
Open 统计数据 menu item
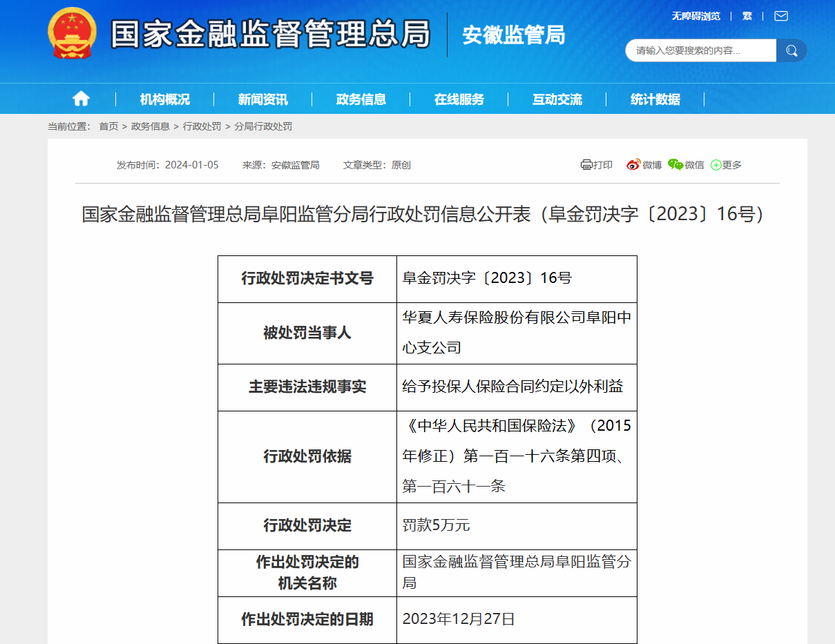(x=655, y=99)
